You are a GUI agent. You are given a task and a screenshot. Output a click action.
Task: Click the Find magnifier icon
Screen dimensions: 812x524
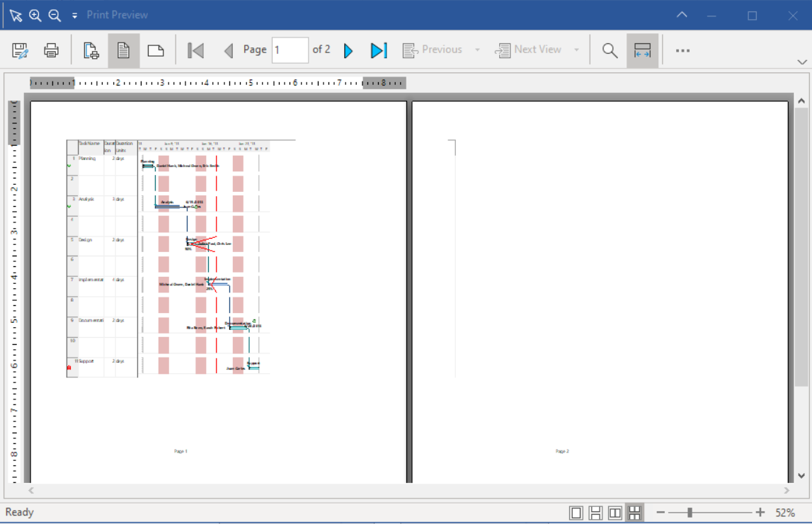point(610,51)
